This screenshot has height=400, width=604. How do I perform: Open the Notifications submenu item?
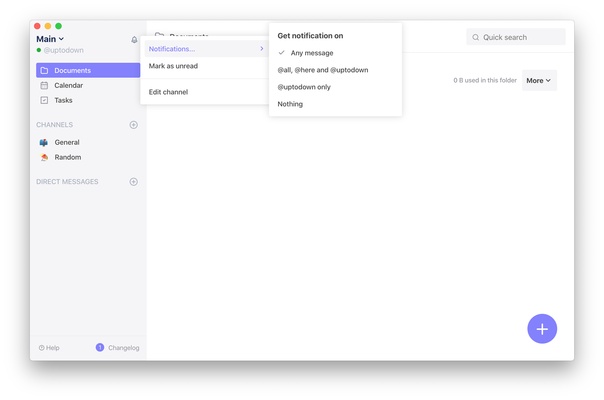click(206, 49)
